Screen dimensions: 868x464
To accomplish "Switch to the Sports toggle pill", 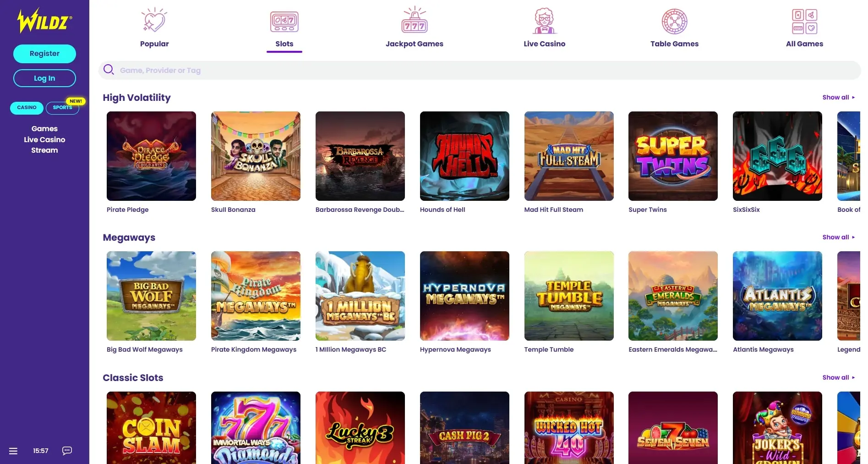I will click(x=62, y=108).
